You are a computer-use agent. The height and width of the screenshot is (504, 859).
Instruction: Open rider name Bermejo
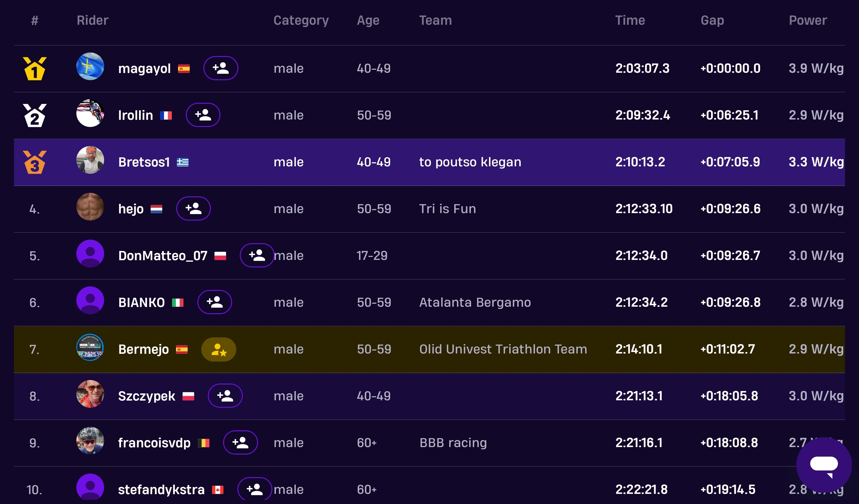pos(143,349)
